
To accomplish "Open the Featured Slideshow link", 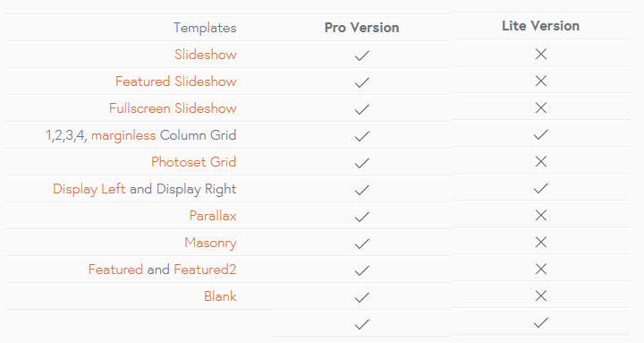I will pyautogui.click(x=176, y=81).
